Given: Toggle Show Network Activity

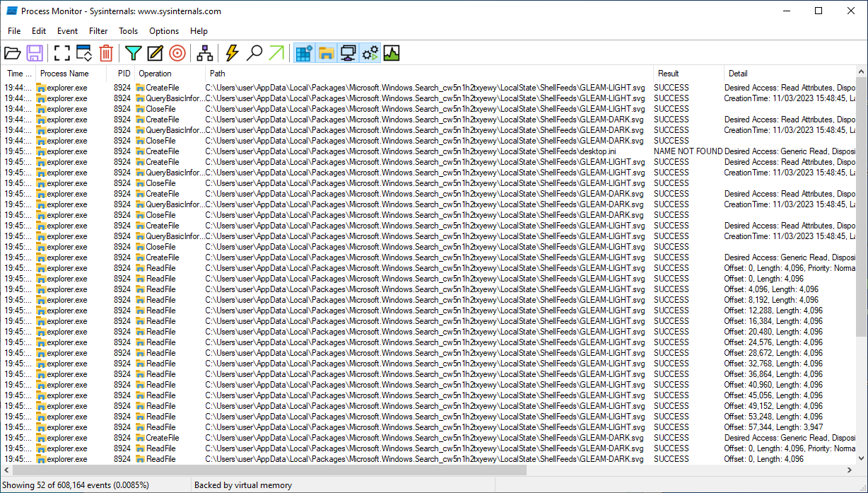Looking at the screenshot, I should 348,53.
